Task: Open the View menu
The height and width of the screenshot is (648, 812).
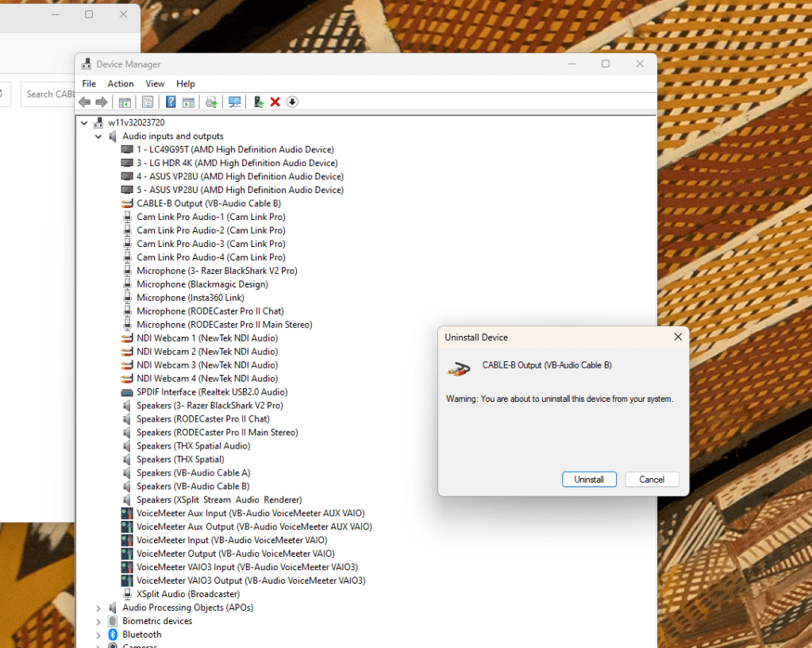Action: pos(155,83)
